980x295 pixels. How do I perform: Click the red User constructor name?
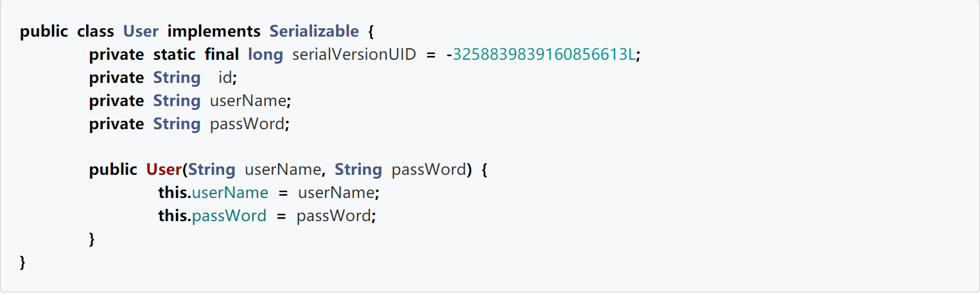pyautogui.click(x=164, y=170)
